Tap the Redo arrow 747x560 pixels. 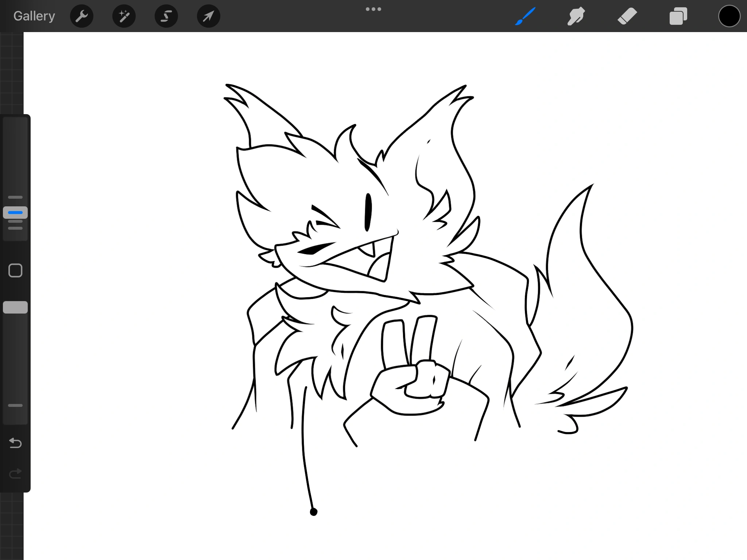click(15, 474)
